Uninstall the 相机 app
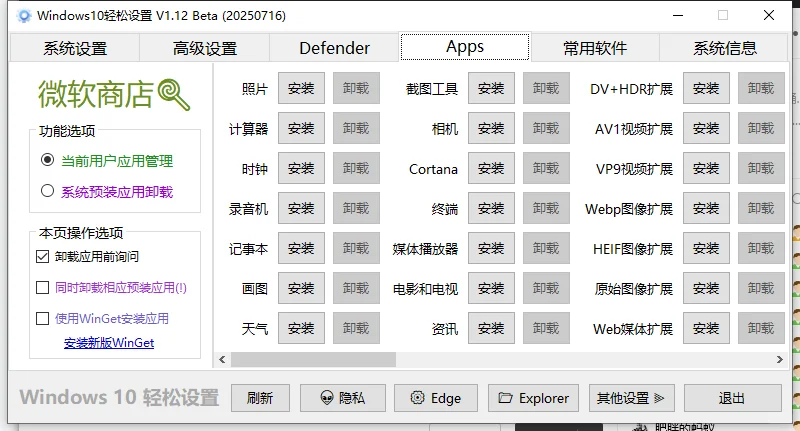800x431 pixels. pyautogui.click(x=546, y=128)
